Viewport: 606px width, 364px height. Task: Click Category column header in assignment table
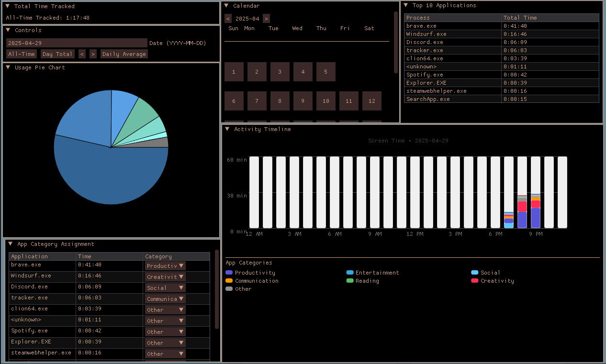pyautogui.click(x=176, y=256)
